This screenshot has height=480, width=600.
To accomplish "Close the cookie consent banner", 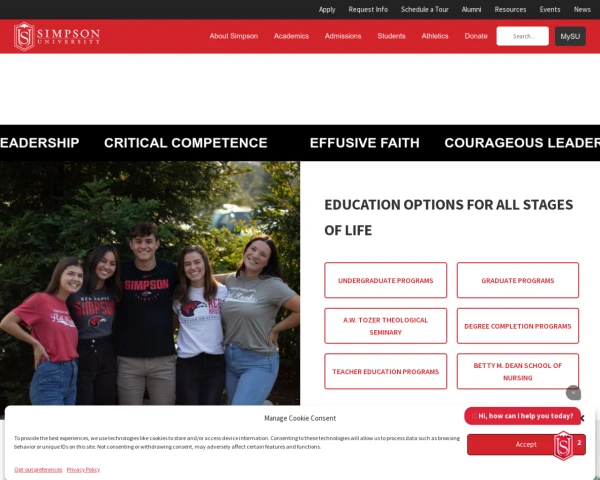I will point(582,418).
